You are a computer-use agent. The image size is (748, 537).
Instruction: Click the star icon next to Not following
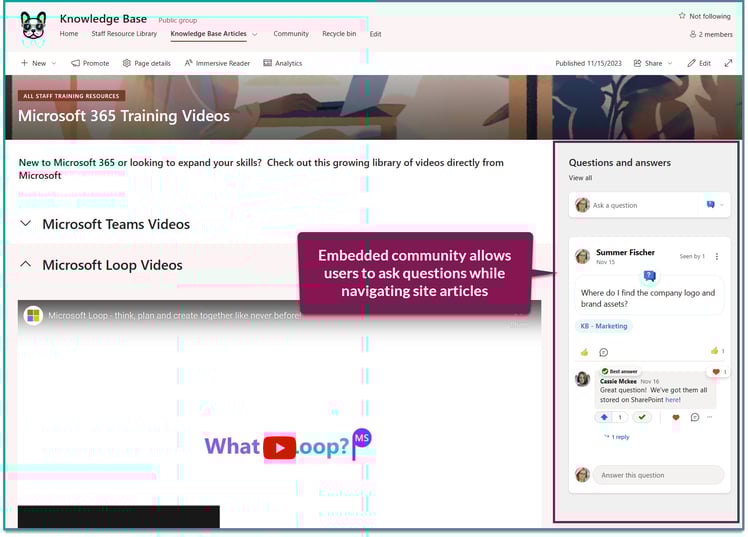682,16
